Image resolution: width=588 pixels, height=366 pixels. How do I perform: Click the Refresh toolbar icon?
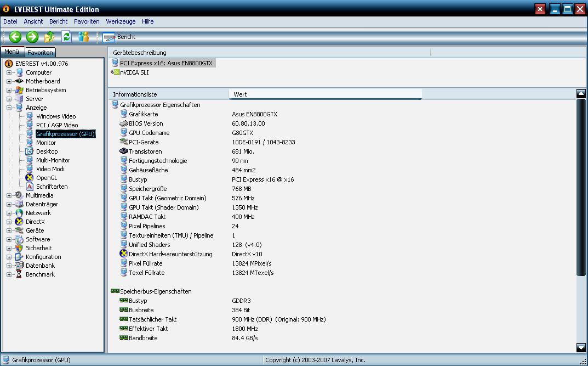66,37
